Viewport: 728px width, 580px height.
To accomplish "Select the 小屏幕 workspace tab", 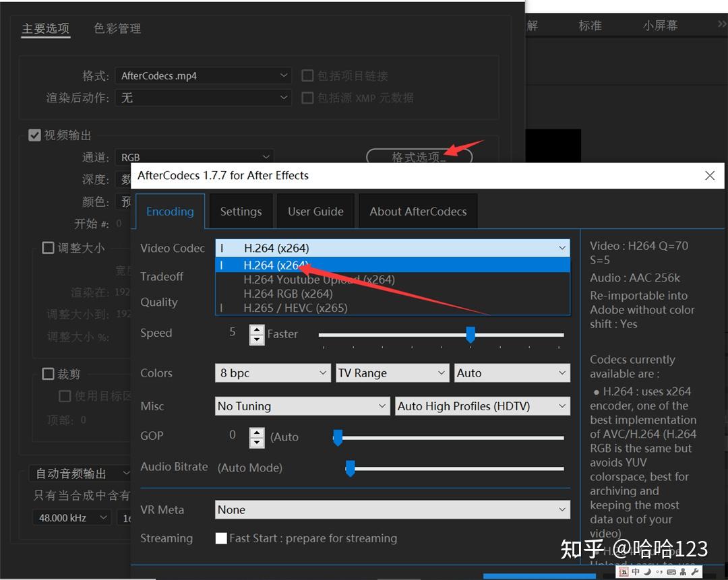I will coord(660,25).
